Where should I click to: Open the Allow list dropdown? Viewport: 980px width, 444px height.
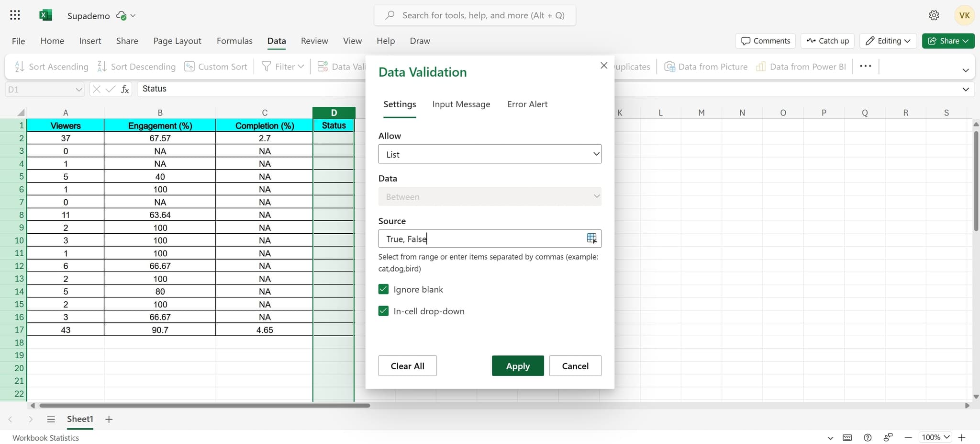click(490, 154)
